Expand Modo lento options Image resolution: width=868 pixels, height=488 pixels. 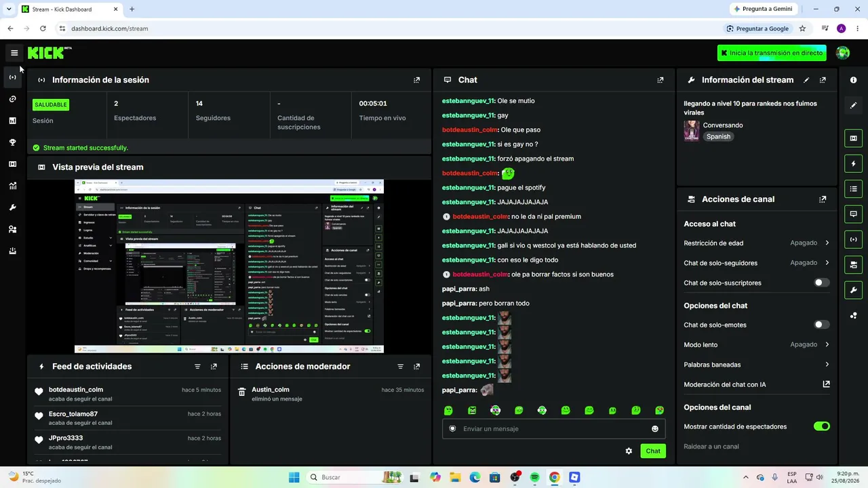[827, 344]
